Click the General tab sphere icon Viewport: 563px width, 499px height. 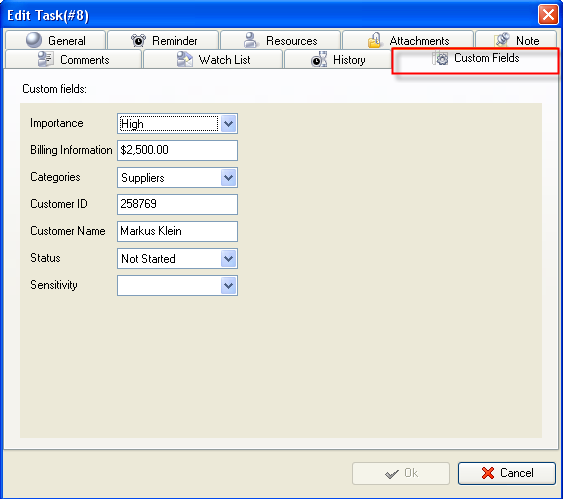(x=34, y=40)
